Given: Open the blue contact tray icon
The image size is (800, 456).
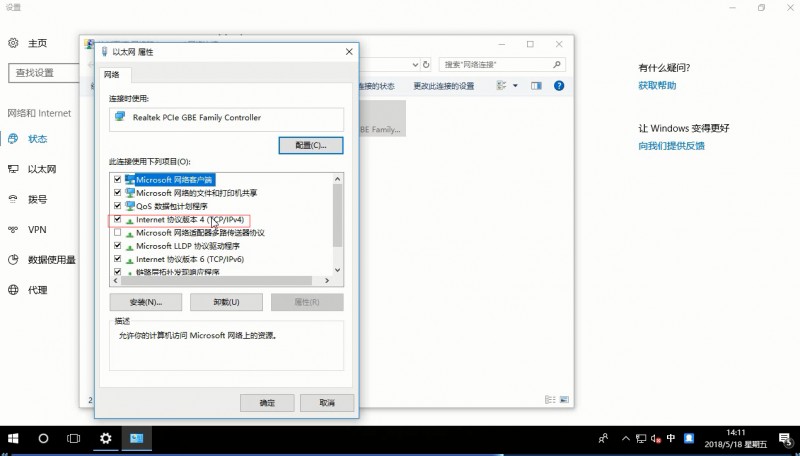Looking at the screenshot, I should (689, 438).
